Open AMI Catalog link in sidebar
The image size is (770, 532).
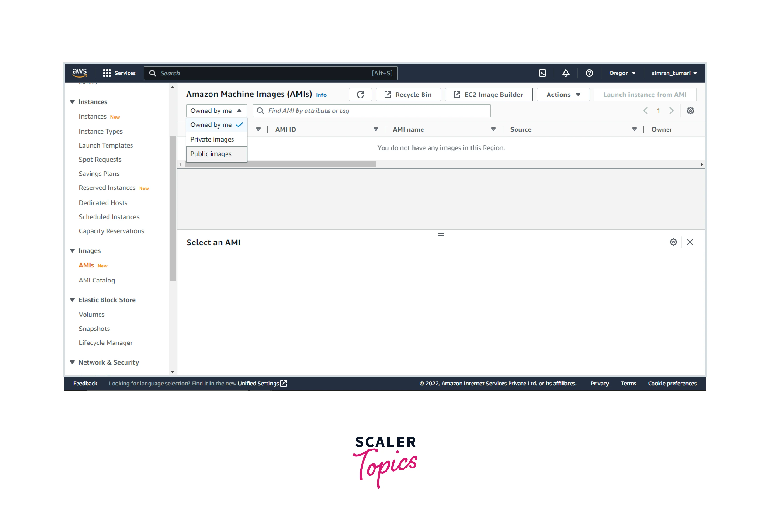point(97,280)
